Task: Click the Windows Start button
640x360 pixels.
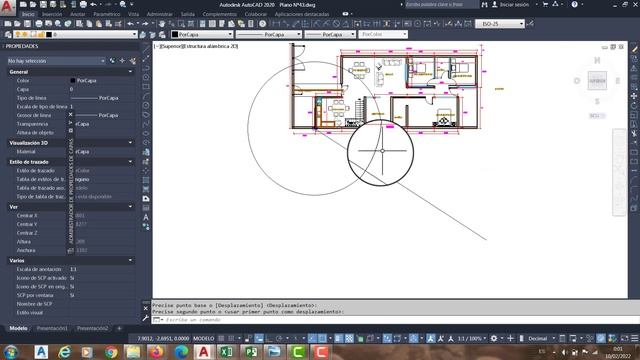Action: (x=11, y=352)
